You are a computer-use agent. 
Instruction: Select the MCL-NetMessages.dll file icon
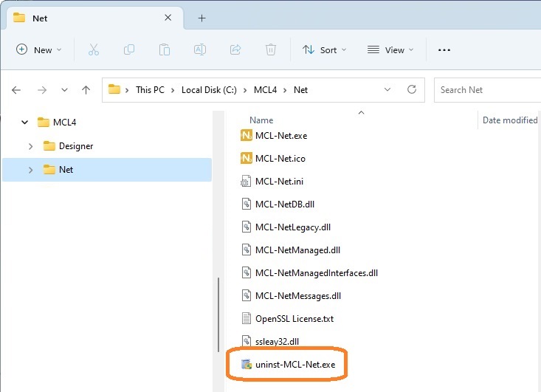[x=246, y=296]
